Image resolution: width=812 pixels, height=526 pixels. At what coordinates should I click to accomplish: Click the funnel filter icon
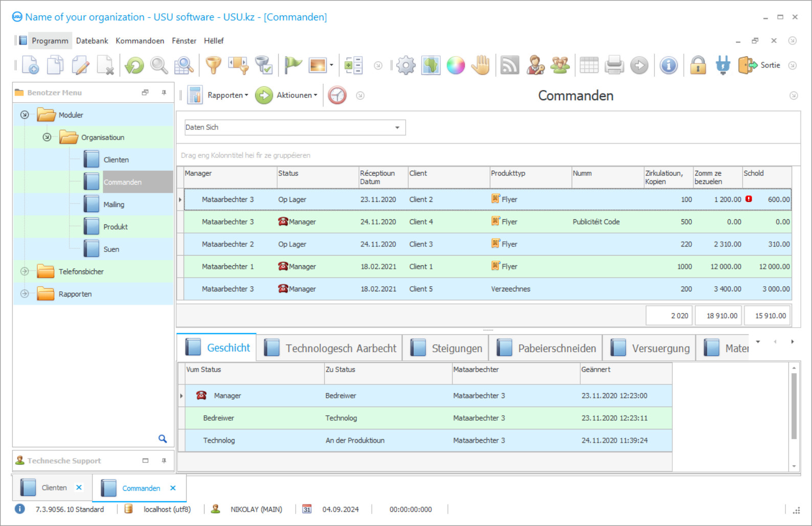coord(213,65)
